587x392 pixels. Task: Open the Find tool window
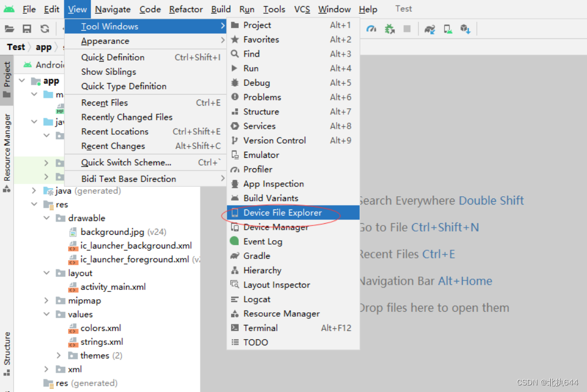coord(293,54)
